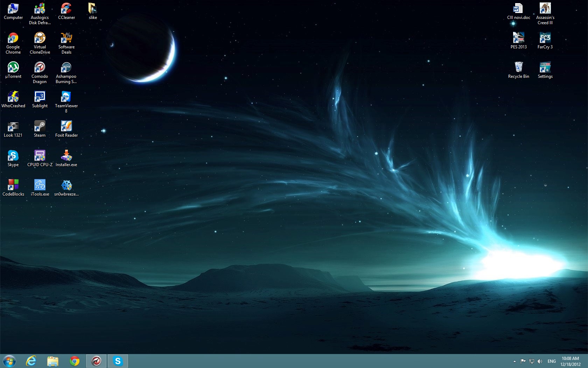Image resolution: width=588 pixels, height=368 pixels.
Task: Click the Skype desktop shortcut
Action: click(x=13, y=158)
